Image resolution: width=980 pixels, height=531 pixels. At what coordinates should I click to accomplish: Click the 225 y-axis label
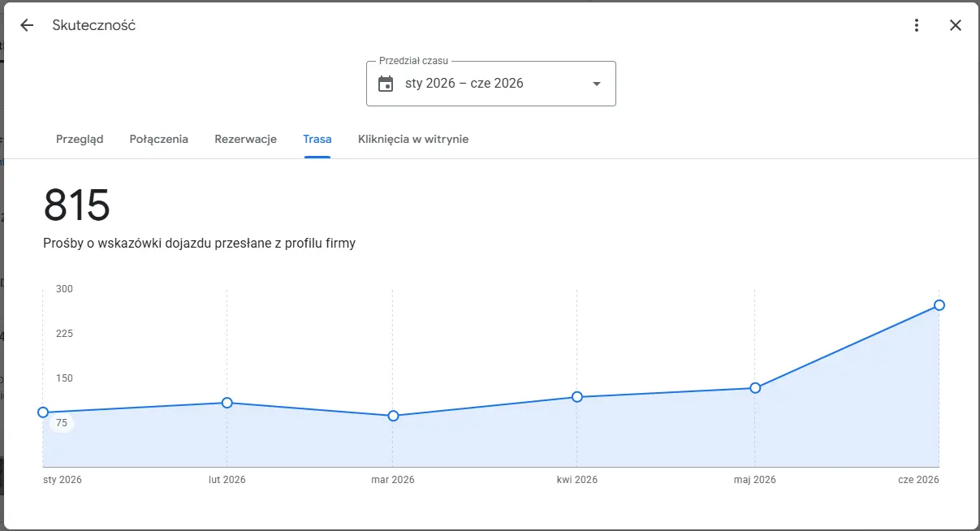[x=64, y=334]
